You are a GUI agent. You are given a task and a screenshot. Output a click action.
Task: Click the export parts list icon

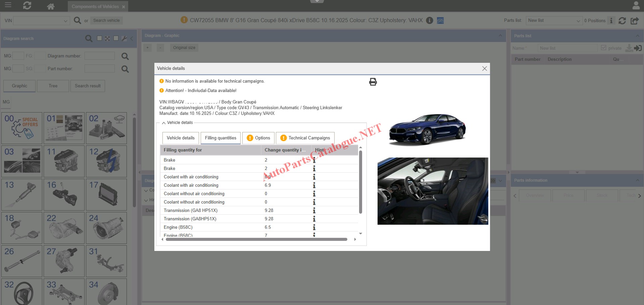tap(634, 21)
